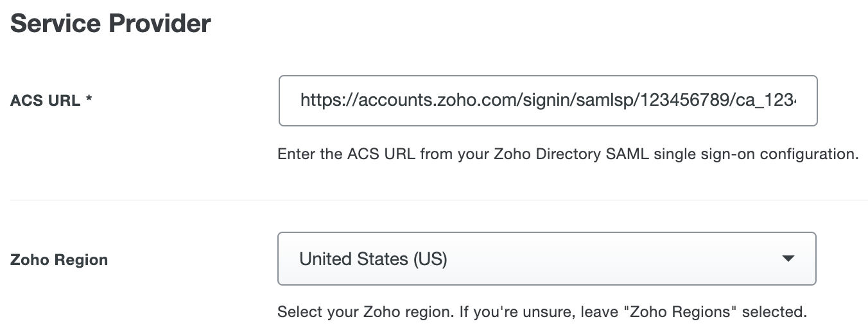Click the ACS URL input field

click(547, 101)
